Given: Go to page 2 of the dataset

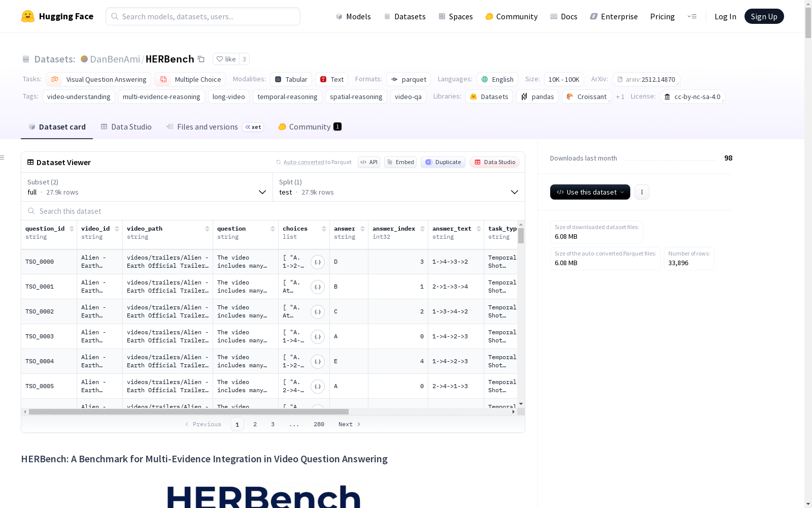Looking at the screenshot, I should (x=255, y=424).
